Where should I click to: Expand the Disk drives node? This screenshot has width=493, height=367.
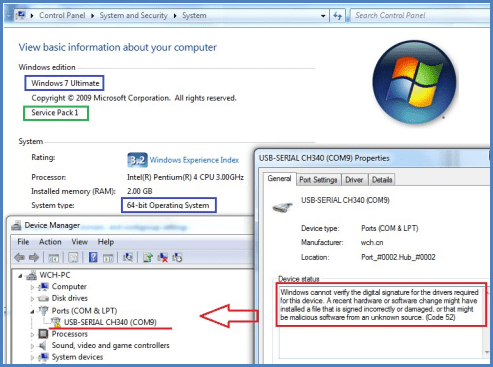coord(33,299)
